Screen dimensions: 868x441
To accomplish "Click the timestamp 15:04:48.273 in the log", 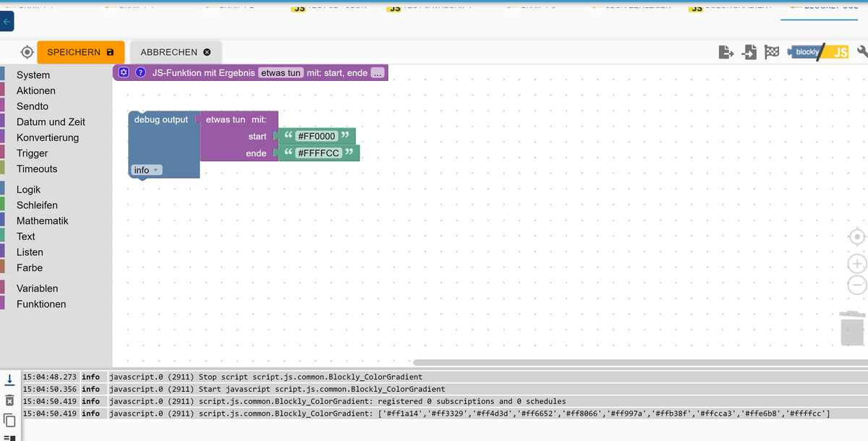I will pyautogui.click(x=50, y=377).
